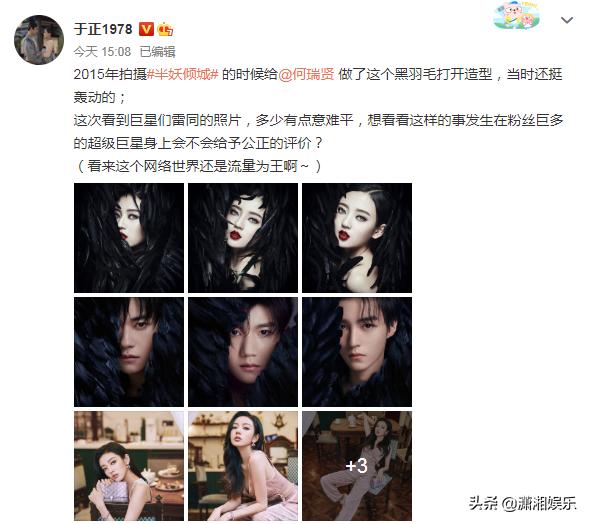Viewport: 590px width, 524px height.
Task: Open the #半妖倾城# hashtag topic
Action: click(182, 74)
